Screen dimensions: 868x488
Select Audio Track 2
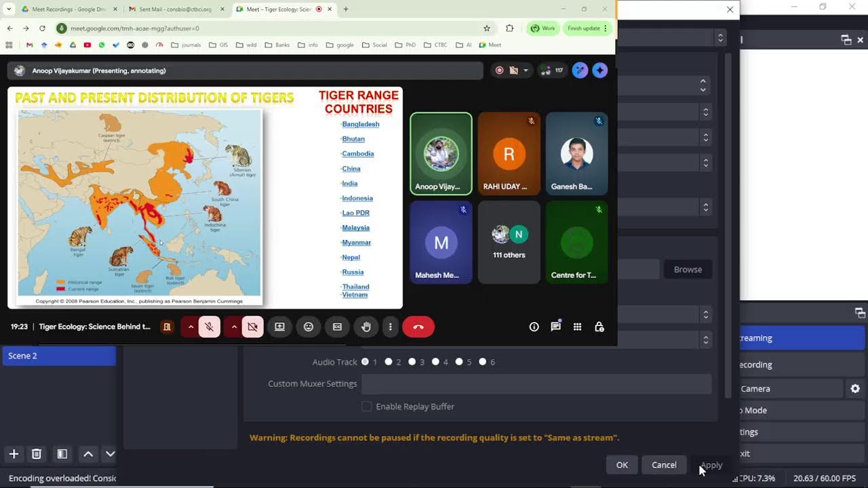389,362
